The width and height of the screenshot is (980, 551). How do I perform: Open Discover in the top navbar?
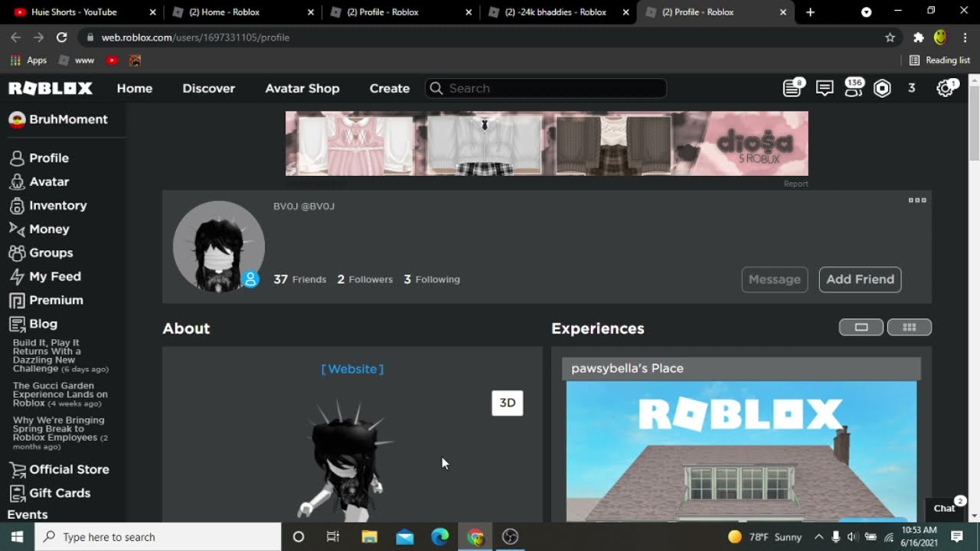(x=208, y=88)
